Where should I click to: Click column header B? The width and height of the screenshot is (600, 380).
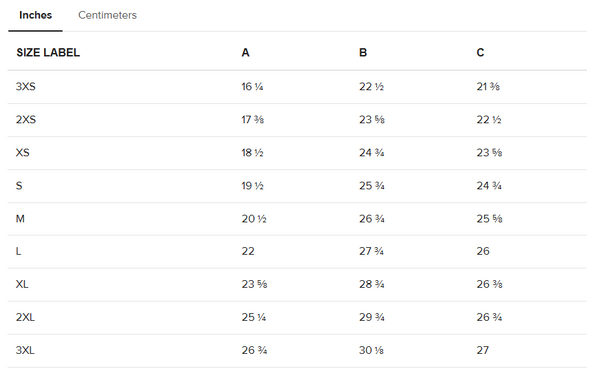pos(363,52)
